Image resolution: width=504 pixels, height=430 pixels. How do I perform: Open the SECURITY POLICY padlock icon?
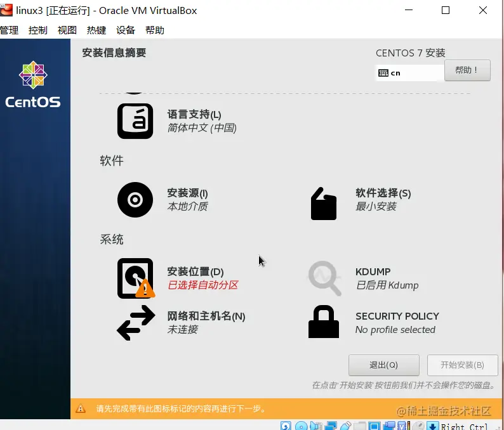[324, 322]
